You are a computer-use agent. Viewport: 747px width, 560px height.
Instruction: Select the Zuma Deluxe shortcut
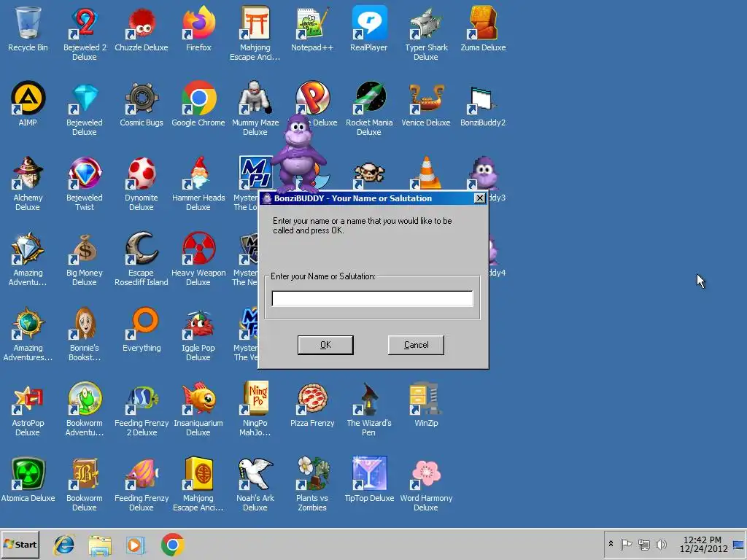tap(483, 28)
